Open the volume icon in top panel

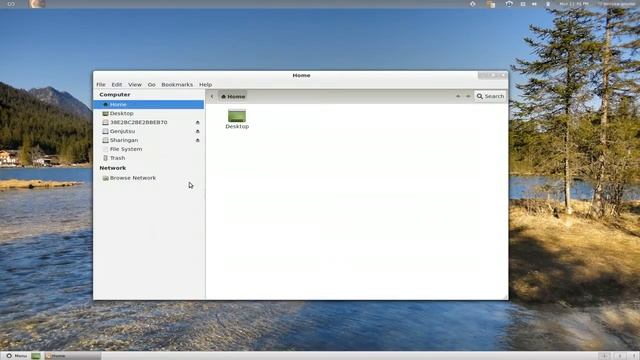click(x=534, y=4)
